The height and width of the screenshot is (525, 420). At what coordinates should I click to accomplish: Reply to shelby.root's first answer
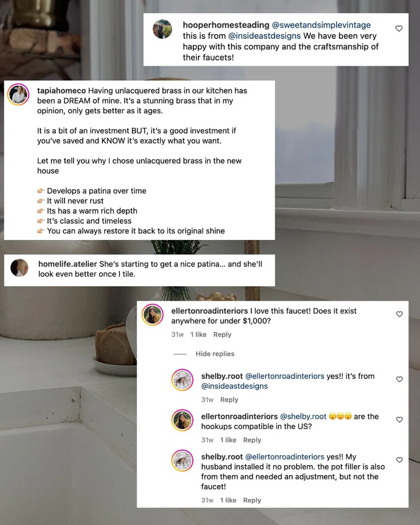click(x=229, y=400)
